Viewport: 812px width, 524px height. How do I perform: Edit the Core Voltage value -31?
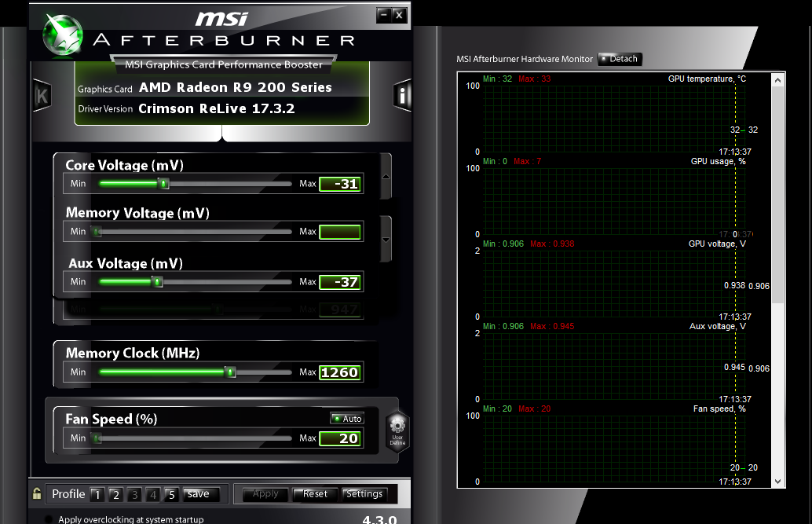340,184
